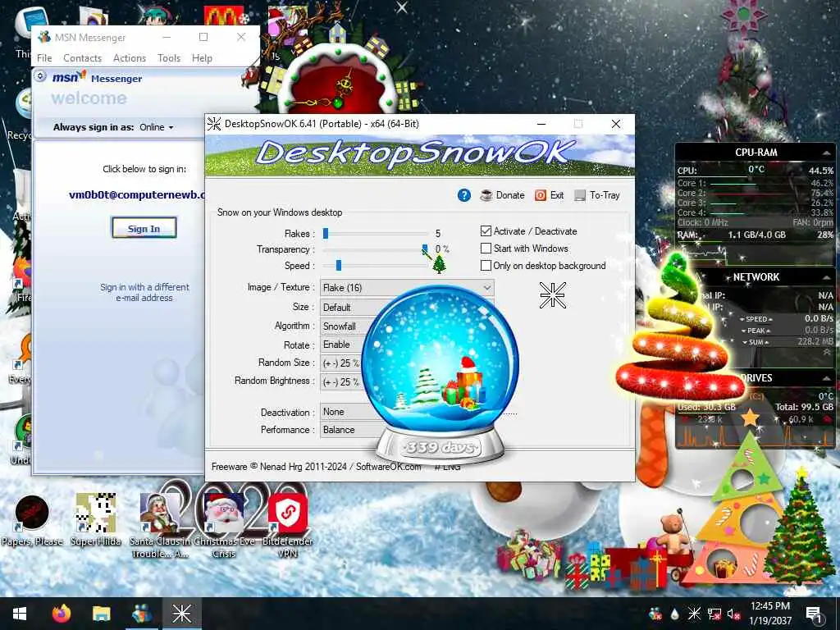Open the notification center icon

[x=814, y=614]
